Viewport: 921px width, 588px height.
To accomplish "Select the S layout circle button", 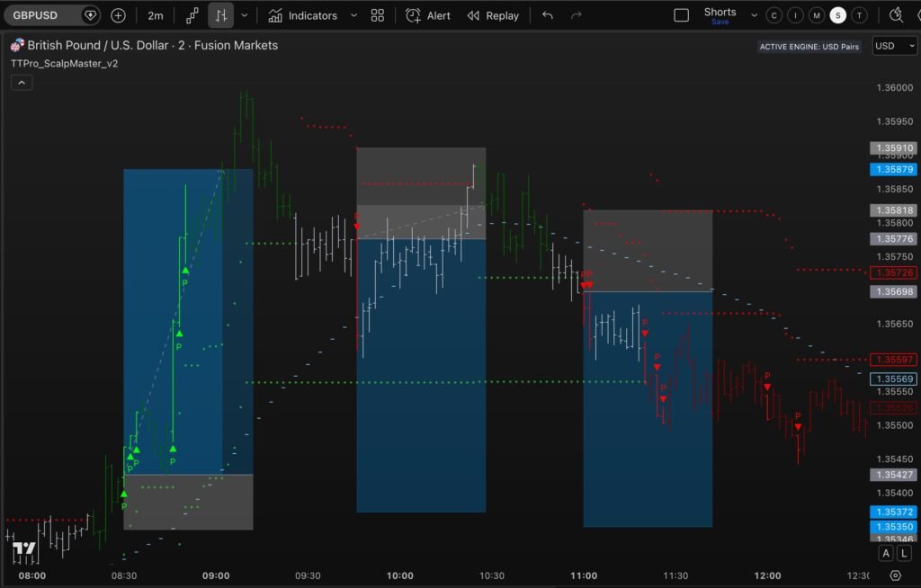I will (x=838, y=15).
